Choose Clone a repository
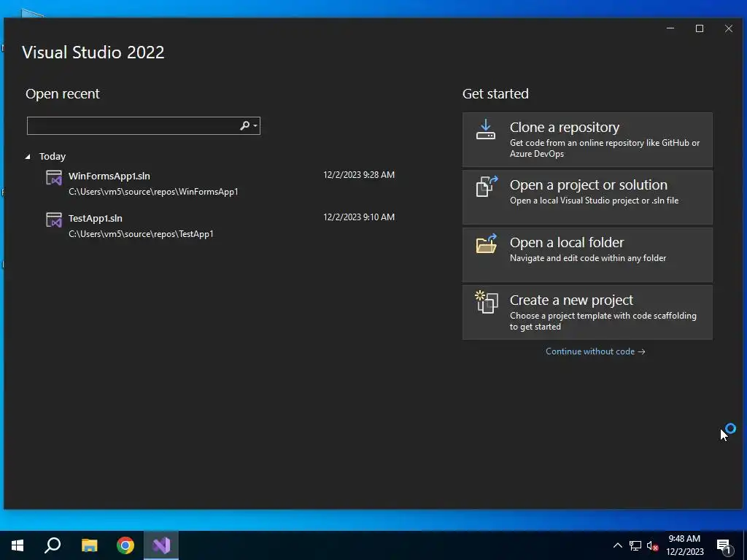Screen dimensions: 747x560 [x=587, y=139]
